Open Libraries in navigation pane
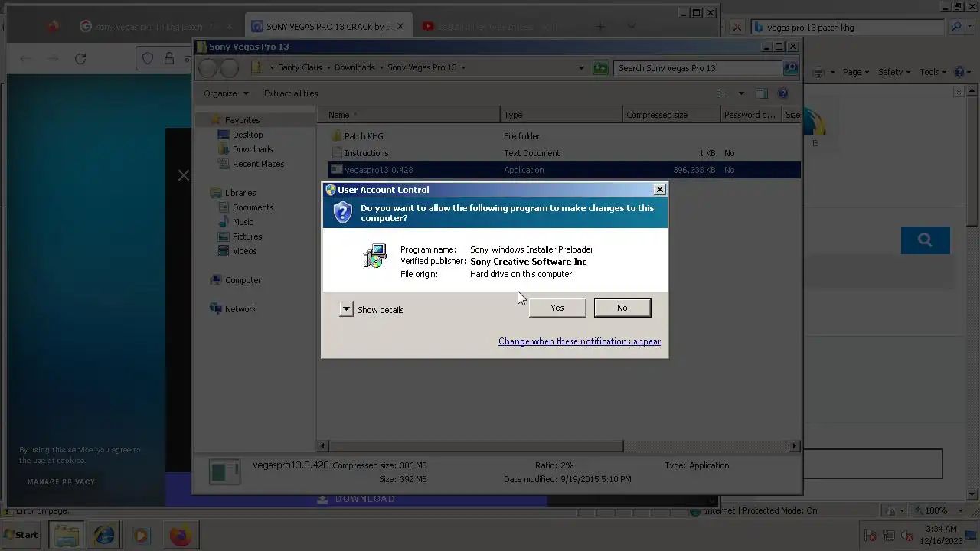This screenshot has height=551, width=980. pos(240,193)
